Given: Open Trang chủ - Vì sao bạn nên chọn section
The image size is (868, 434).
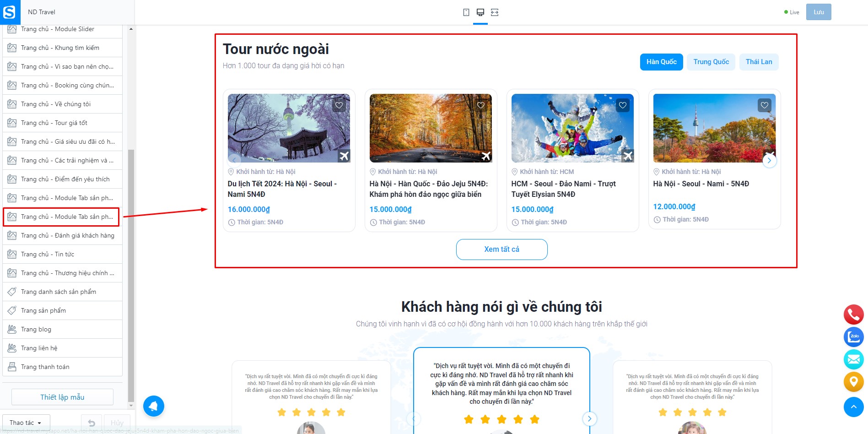Looking at the screenshot, I should coord(62,66).
